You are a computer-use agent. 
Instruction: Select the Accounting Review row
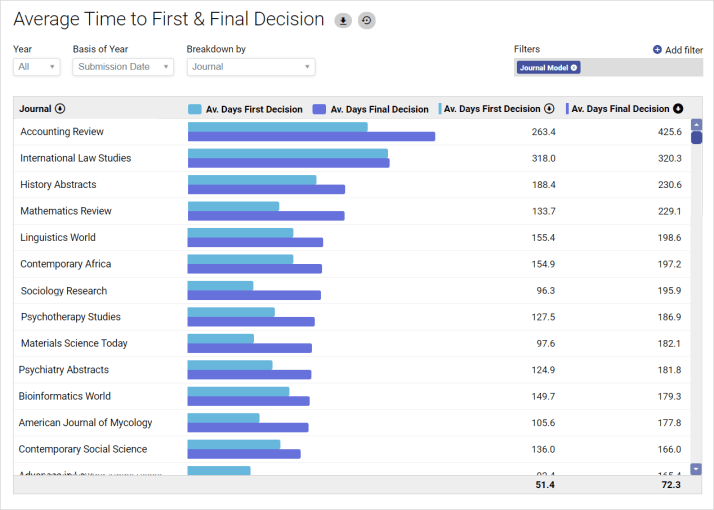[62, 132]
